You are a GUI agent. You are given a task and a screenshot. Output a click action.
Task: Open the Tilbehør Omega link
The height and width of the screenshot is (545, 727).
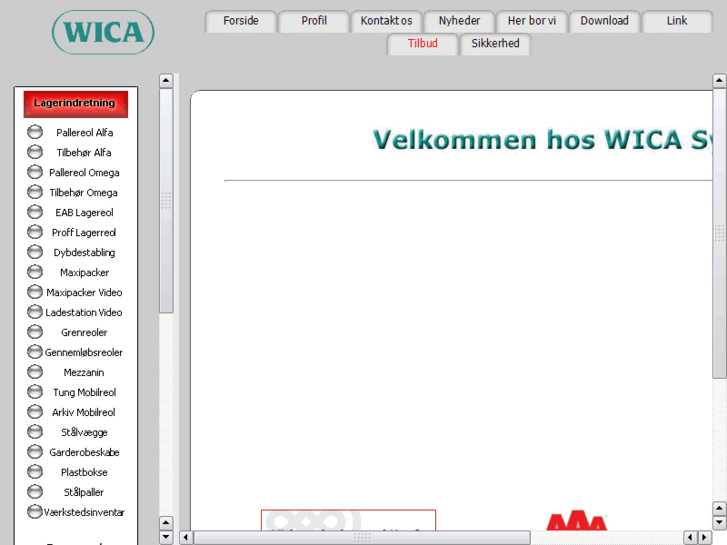[83, 192]
